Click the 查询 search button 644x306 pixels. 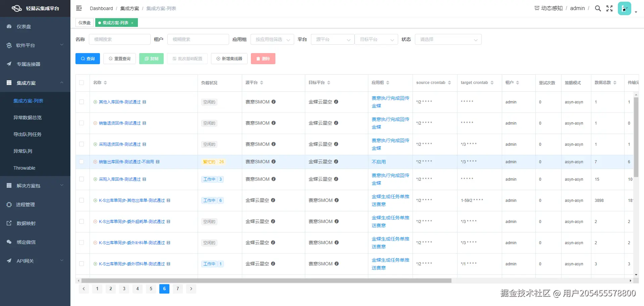88,58
